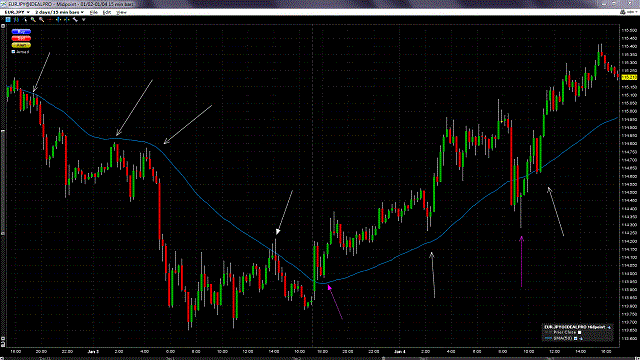This screenshot has width=640, height=360.
Task: Activate the pointer cursor tool
Action: tap(25, 20)
